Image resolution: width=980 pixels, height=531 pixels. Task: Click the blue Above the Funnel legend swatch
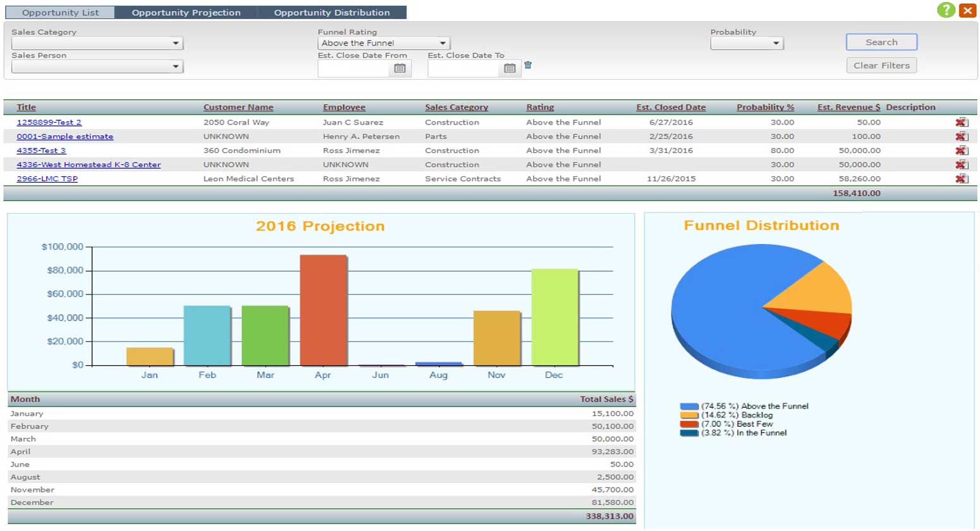point(689,406)
